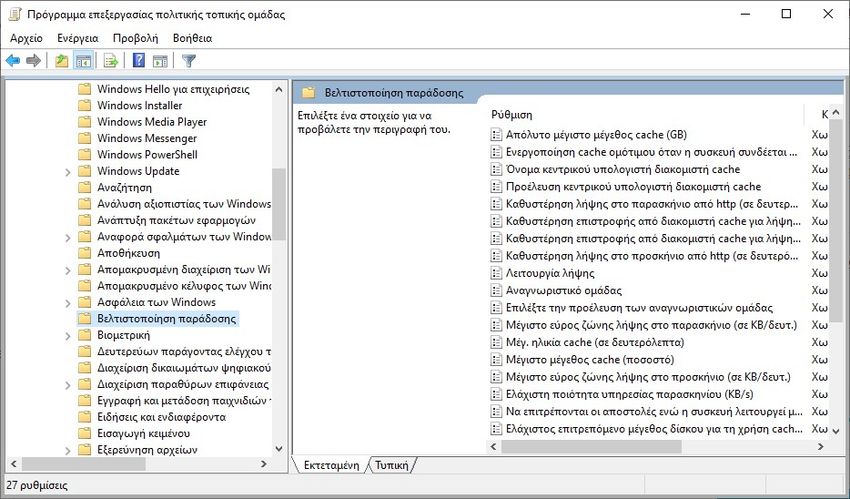850x499 pixels.
Task: Click settings list vertical scroll down arrow
Action: pyautogui.click(x=835, y=429)
